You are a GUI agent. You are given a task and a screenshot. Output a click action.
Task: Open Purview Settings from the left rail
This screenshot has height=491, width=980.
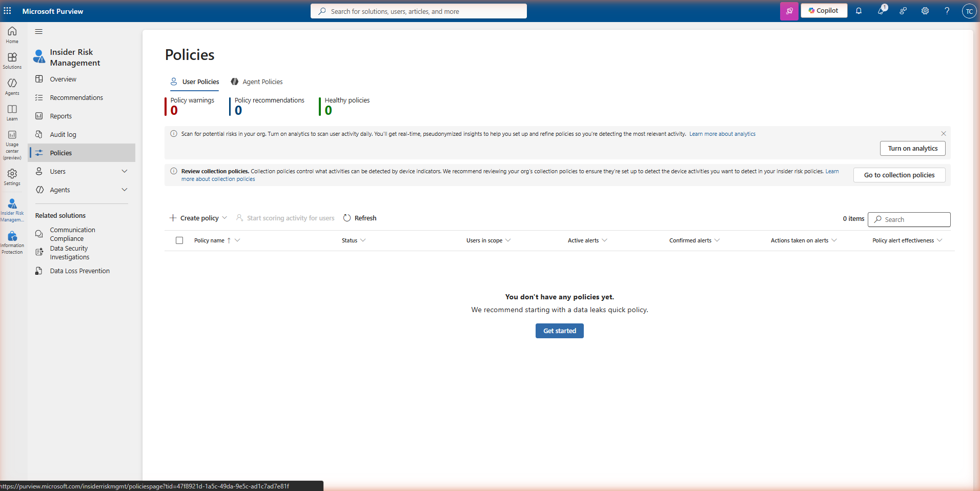12,177
